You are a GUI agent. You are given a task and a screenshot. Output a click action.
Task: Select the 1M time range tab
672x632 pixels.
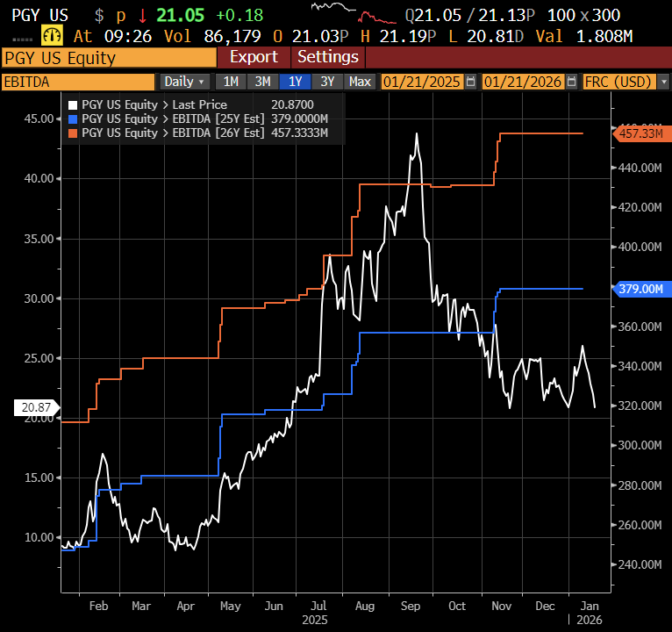point(231,82)
